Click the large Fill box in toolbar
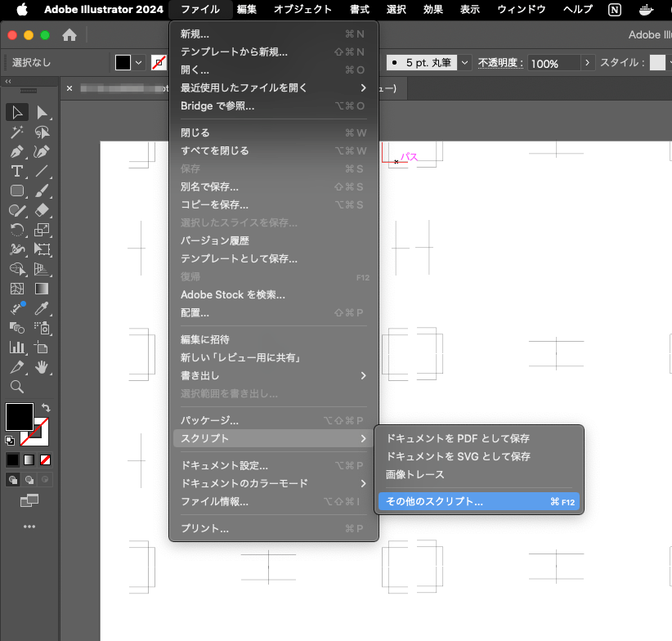672x641 pixels. point(20,416)
